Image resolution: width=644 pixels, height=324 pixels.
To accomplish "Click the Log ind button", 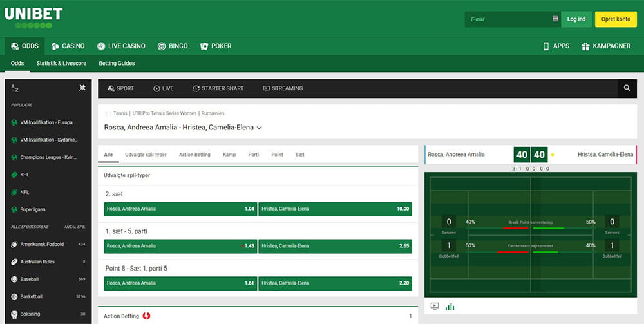I will tap(576, 19).
